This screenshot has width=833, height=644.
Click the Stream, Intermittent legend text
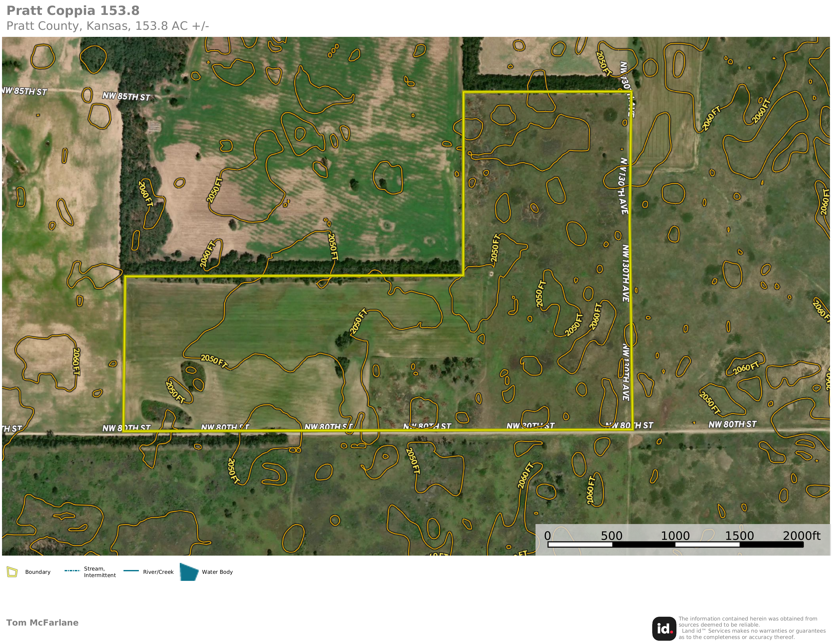(x=99, y=572)
